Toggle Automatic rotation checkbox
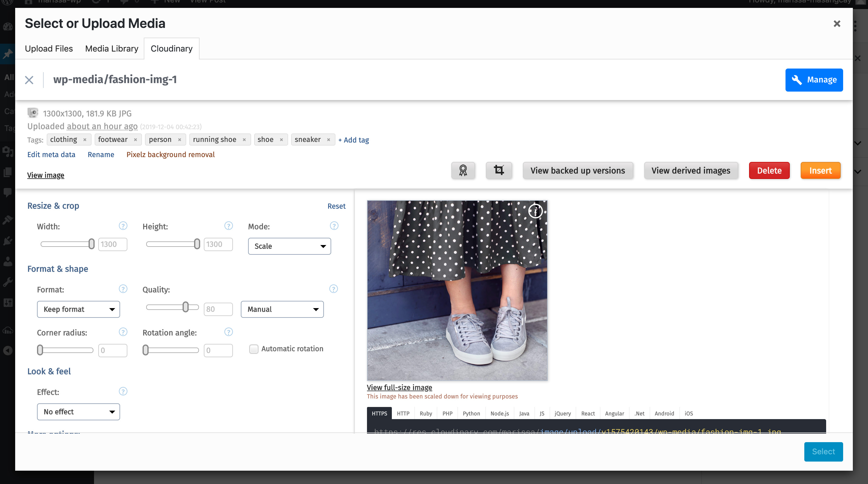The width and height of the screenshot is (868, 484). (x=253, y=349)
